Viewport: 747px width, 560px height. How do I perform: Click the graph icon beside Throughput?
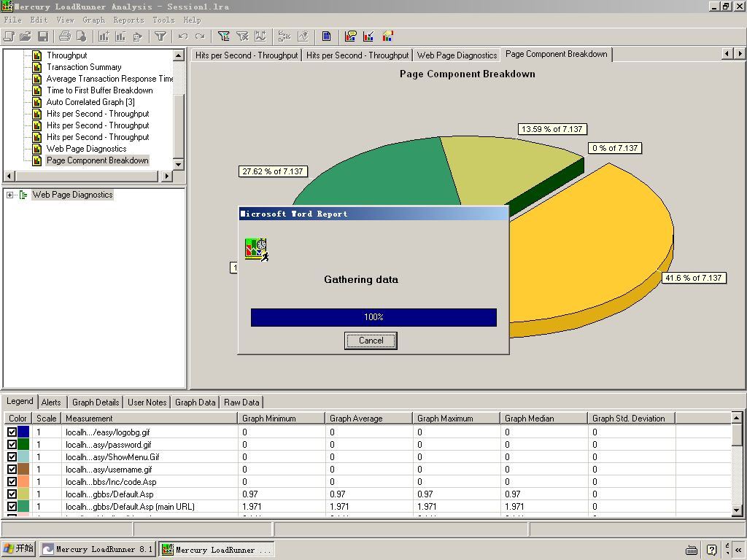(x=36, y=55)
